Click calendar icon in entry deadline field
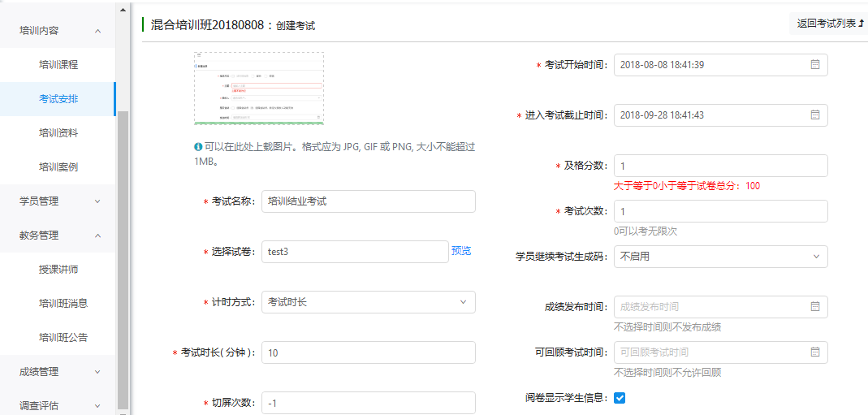 (x=815, y=115)
